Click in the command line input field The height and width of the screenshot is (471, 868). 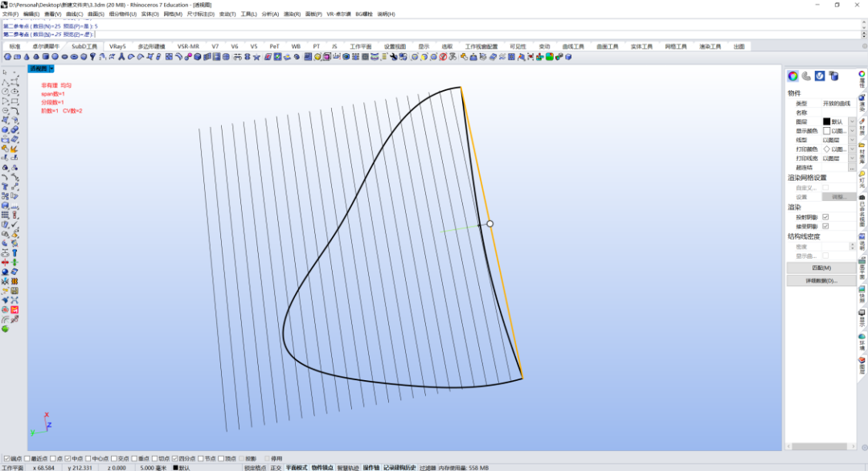pos(432,35)
